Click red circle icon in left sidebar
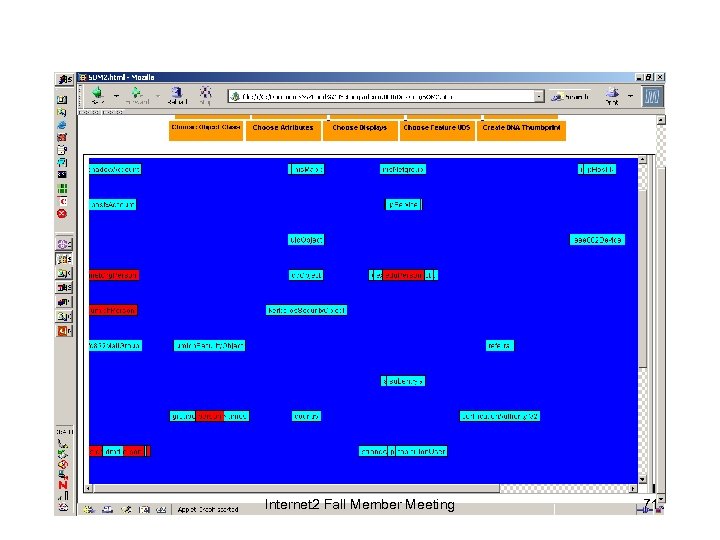This screenshot has height=540, width=720. [x=62, y=214]
